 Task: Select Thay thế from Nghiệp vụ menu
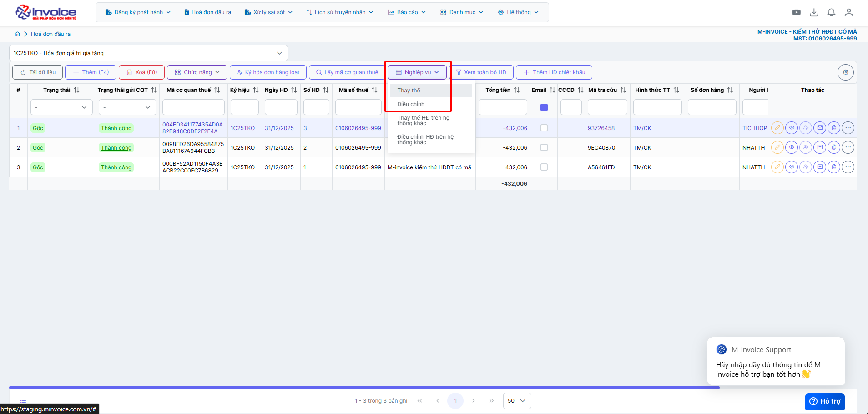[x=409, y=91]
